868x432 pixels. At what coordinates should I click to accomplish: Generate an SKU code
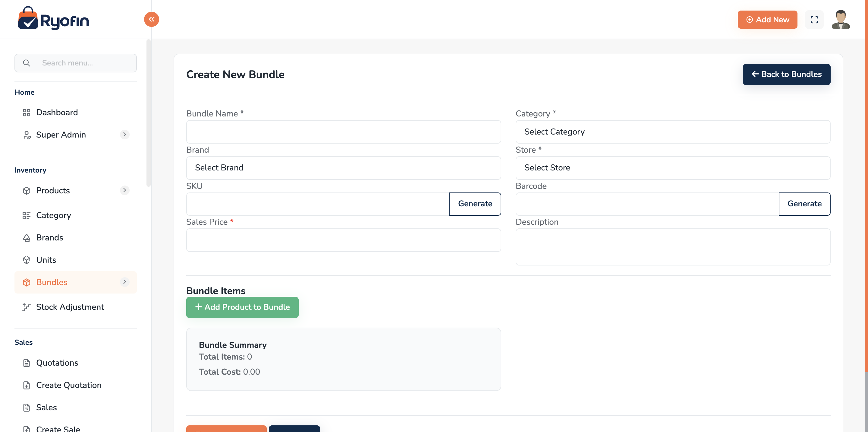tap(475, 204)
